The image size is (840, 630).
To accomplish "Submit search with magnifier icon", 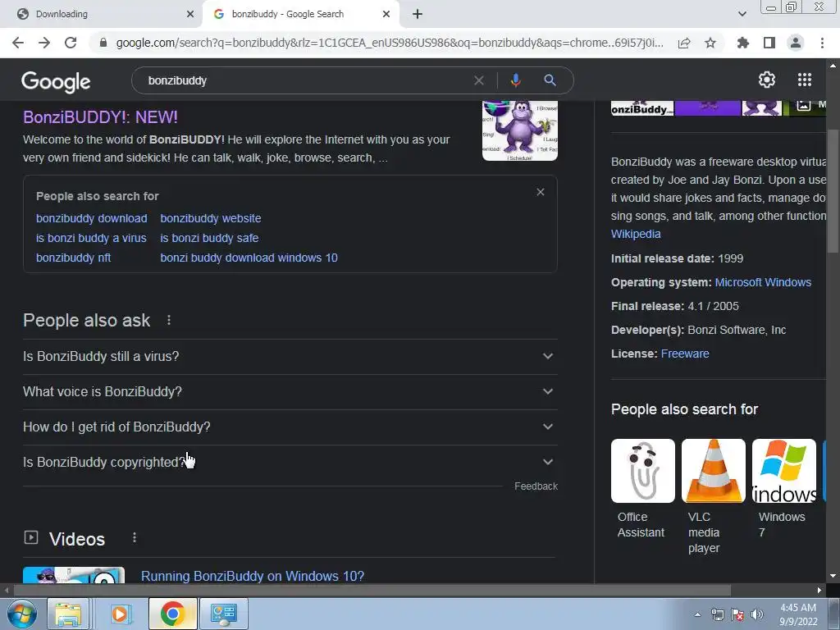I will point(550,80).
